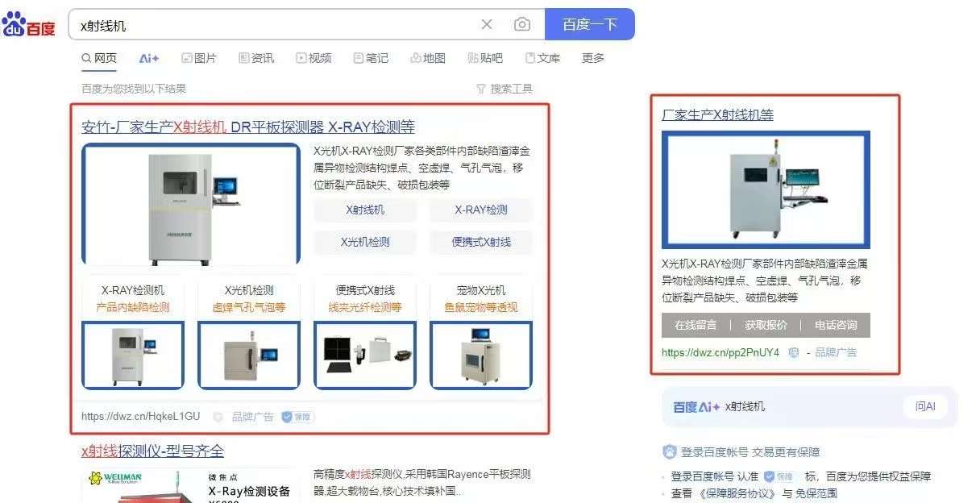Click the X光机检测 tag button
Screen dimensions: 980x503
[x=365, y=242]
